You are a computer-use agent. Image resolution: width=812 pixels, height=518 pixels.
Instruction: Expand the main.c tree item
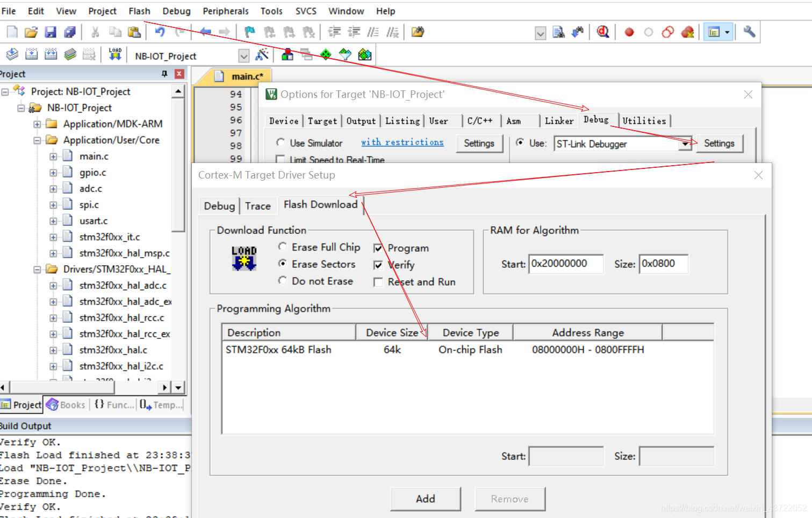52,156
